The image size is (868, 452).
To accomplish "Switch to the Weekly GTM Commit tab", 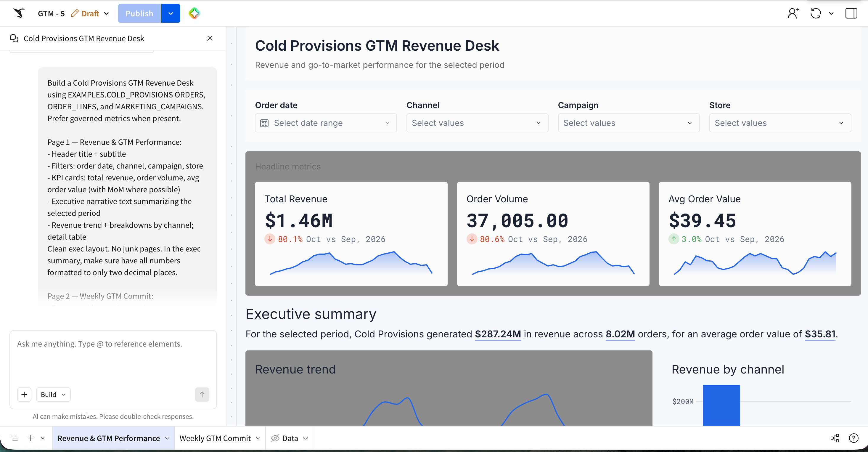I will [215, 438].
